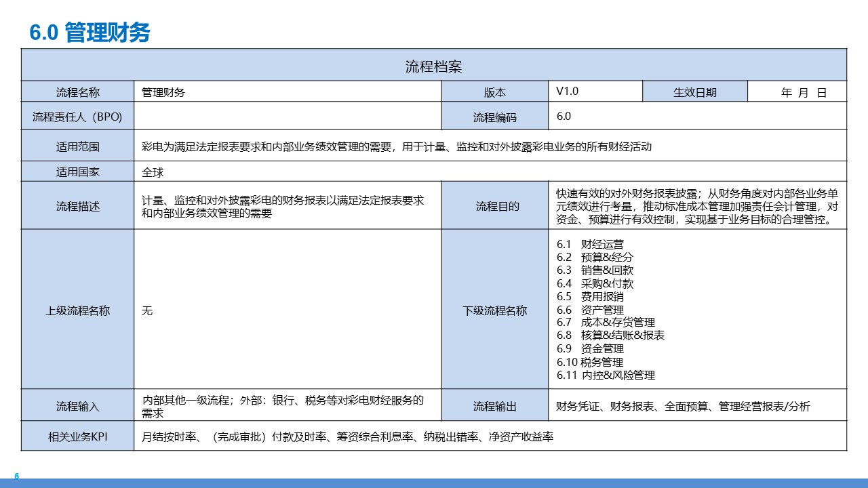Click the 管理财务 value in the name row
Viewport: 868px width, 488px height.
pos(163,92)
